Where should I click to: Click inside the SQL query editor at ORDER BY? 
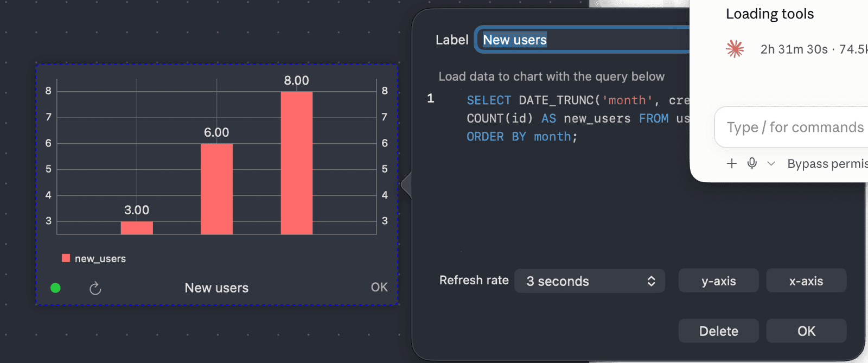click(496, 137)
